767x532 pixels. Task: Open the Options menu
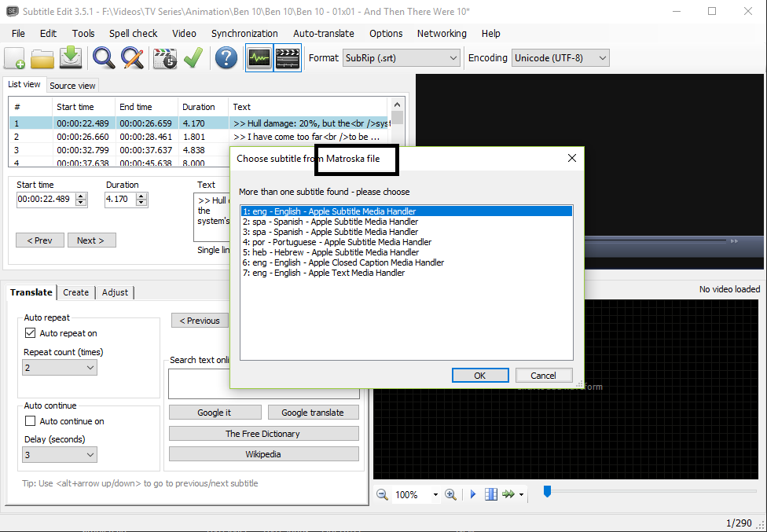click(x=386, y=33)
